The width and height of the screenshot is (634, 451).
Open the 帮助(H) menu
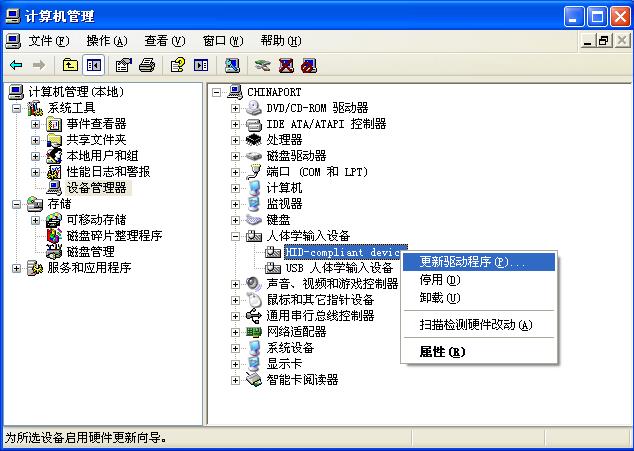point(281,41)
